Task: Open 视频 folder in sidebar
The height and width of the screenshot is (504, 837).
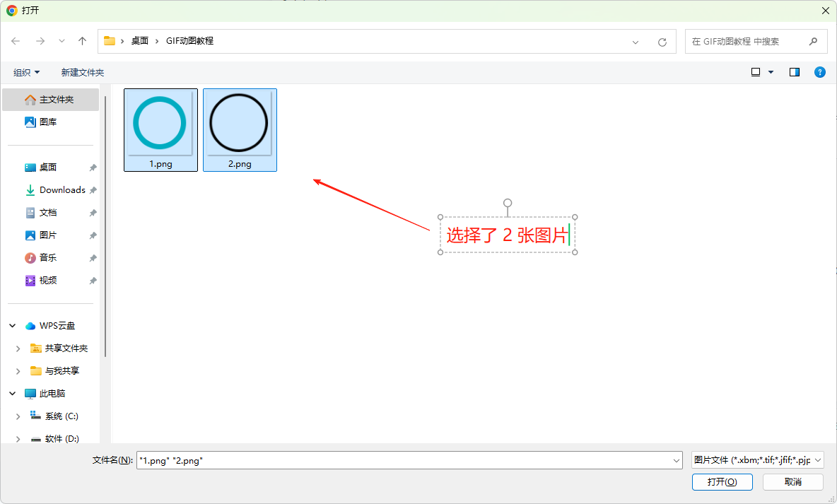Action: 48,280
